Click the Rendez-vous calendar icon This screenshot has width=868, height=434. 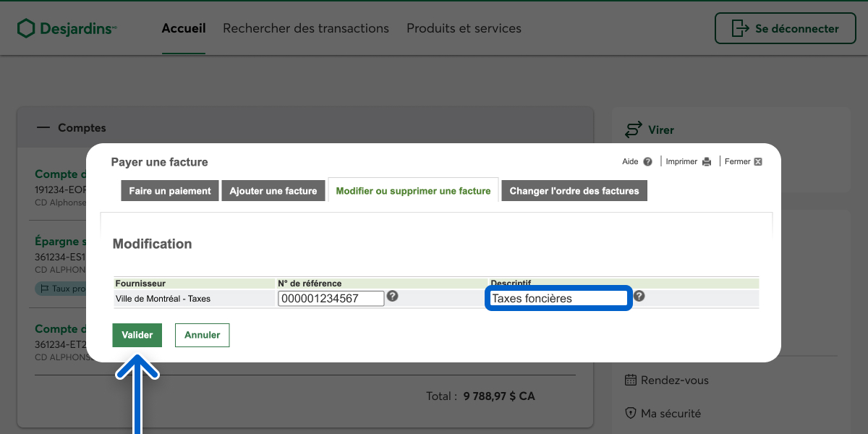pyautogui.click(x=631, y=380)
